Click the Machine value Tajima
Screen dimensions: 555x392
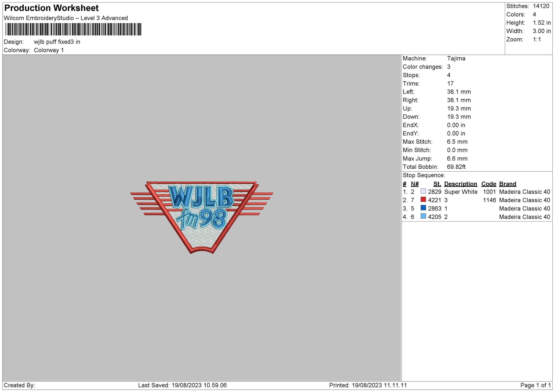(x=456, y=58)
